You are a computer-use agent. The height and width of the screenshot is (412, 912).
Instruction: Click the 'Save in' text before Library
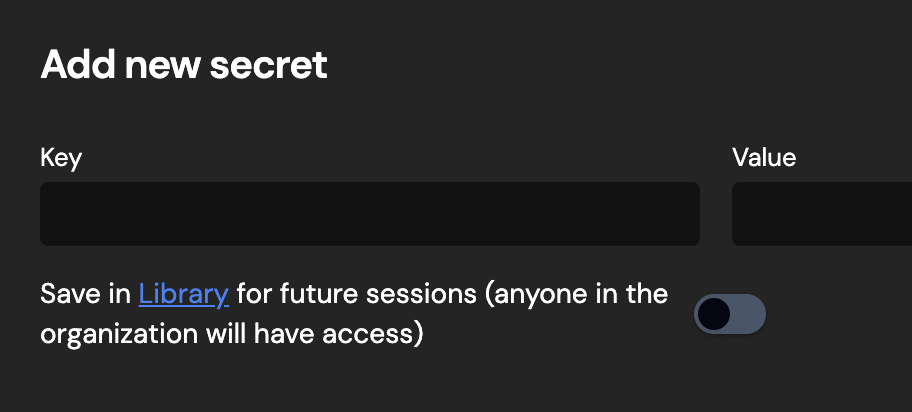coord(86,294)
